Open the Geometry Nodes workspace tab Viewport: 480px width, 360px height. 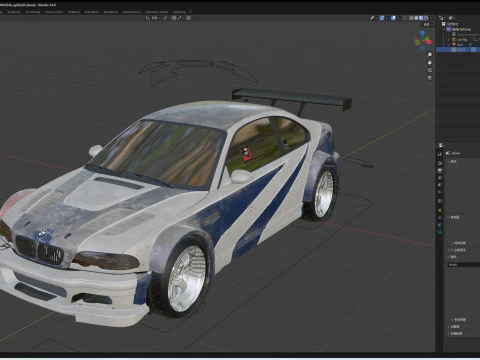(157, 12)
